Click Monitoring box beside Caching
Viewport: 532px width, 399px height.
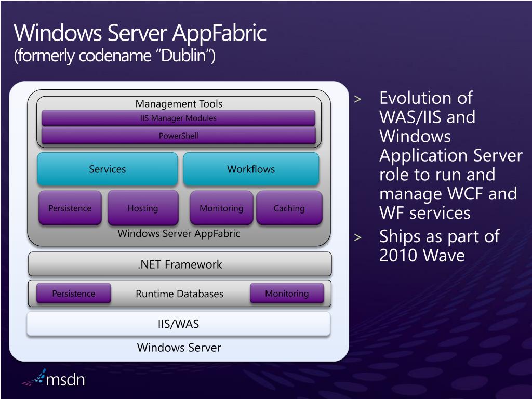221,208
